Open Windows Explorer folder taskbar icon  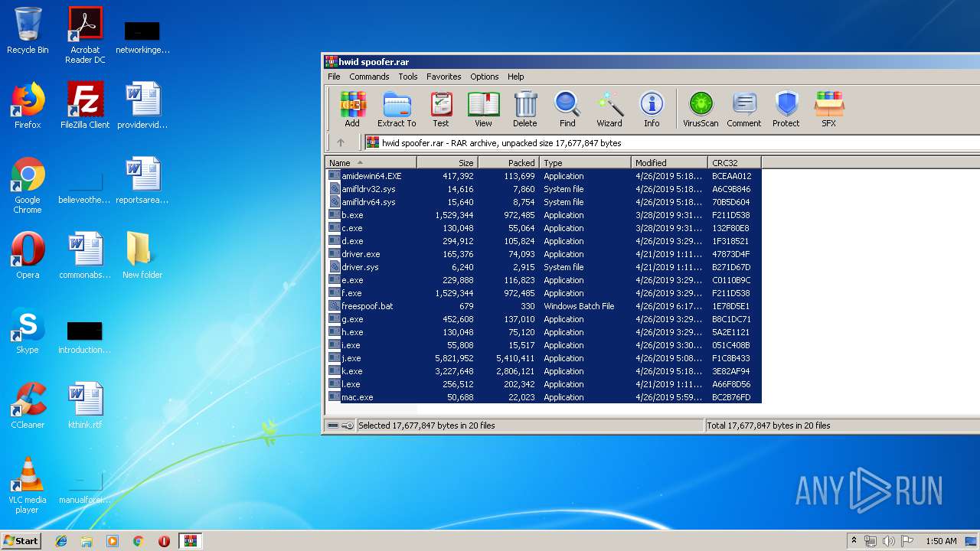[87, 541]
